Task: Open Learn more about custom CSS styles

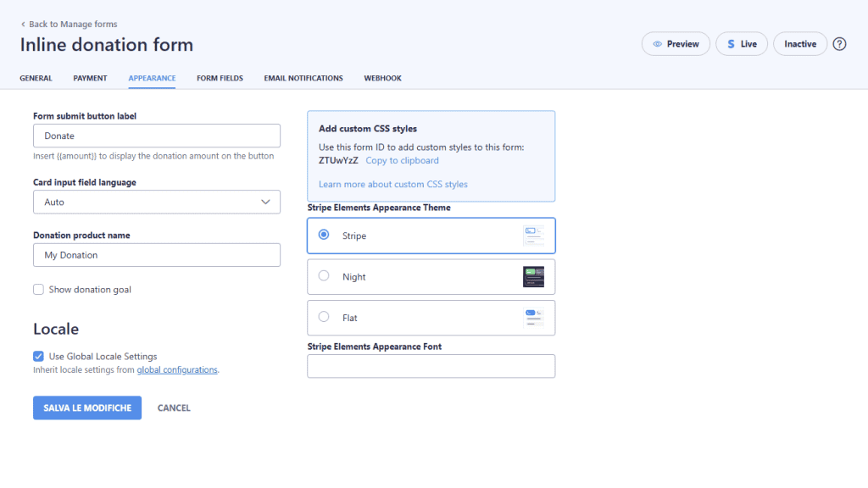Action: 392,184
